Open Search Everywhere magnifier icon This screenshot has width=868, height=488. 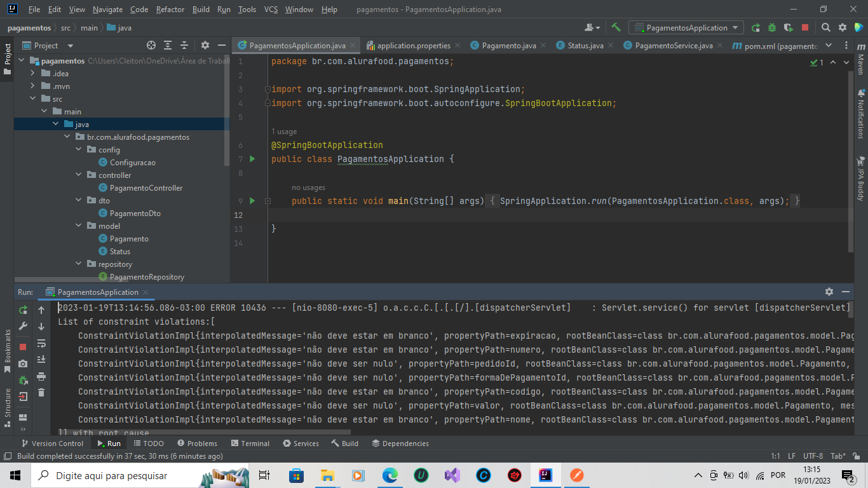point(825,28)
